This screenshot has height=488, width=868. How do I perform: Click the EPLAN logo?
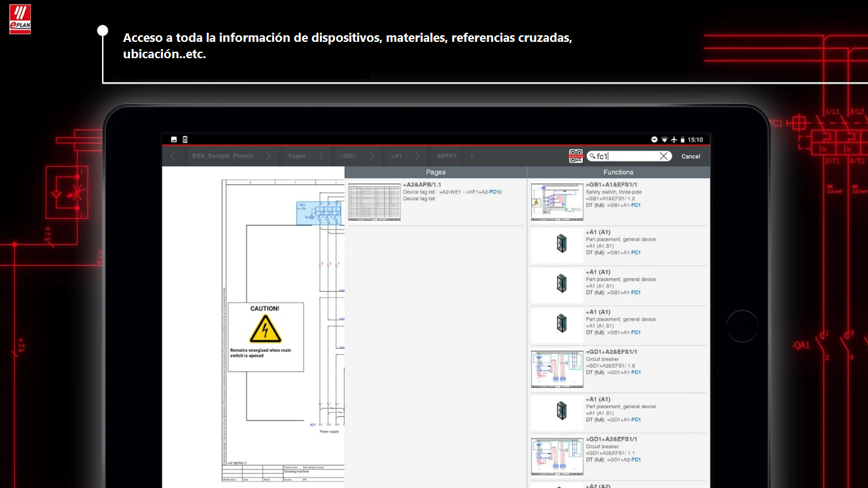(x=20, y=18)
